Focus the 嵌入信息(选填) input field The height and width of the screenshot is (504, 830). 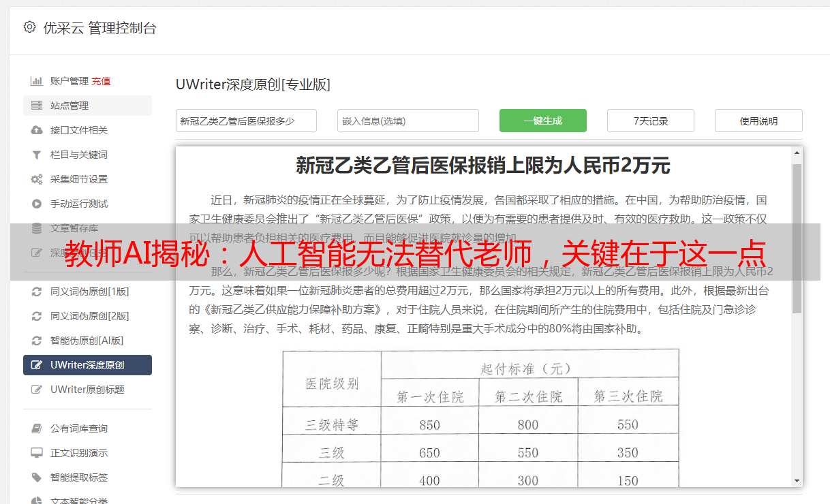tap(408, 121)
